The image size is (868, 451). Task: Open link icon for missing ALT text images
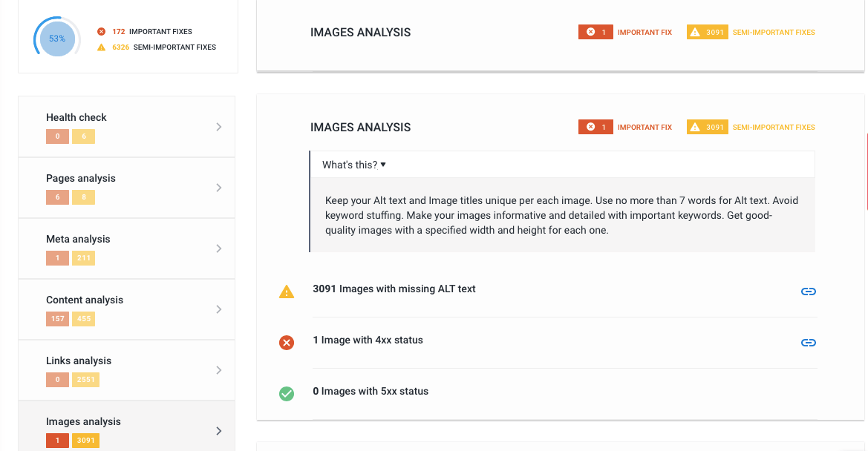pos(808,292)
